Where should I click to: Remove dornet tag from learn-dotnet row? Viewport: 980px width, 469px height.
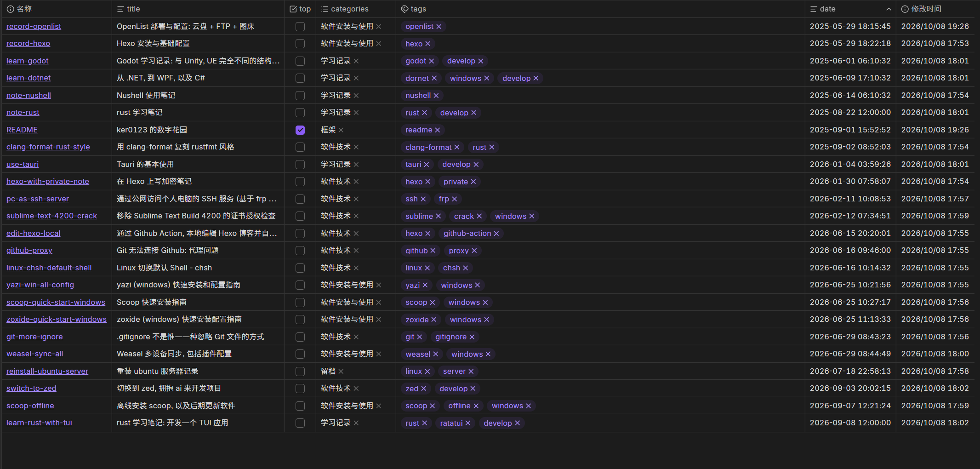coord(434,79)
